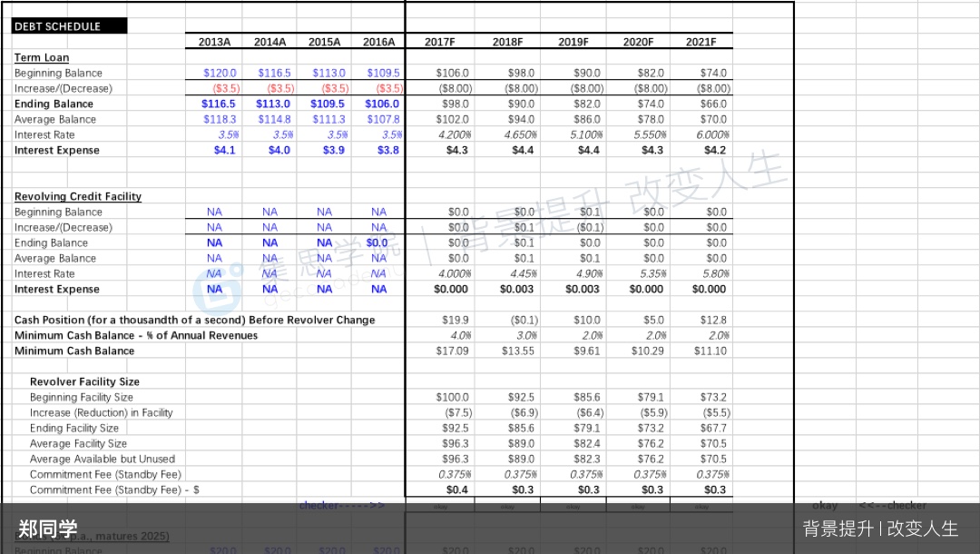This screenshot has width=980, height=554.
Task: Click the 2021F Term Loan ending $66.0
Action: (714, 104)
